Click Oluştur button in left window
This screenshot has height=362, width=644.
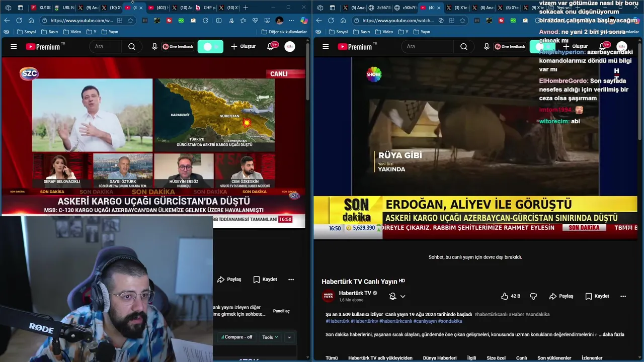tap(243, 47)
